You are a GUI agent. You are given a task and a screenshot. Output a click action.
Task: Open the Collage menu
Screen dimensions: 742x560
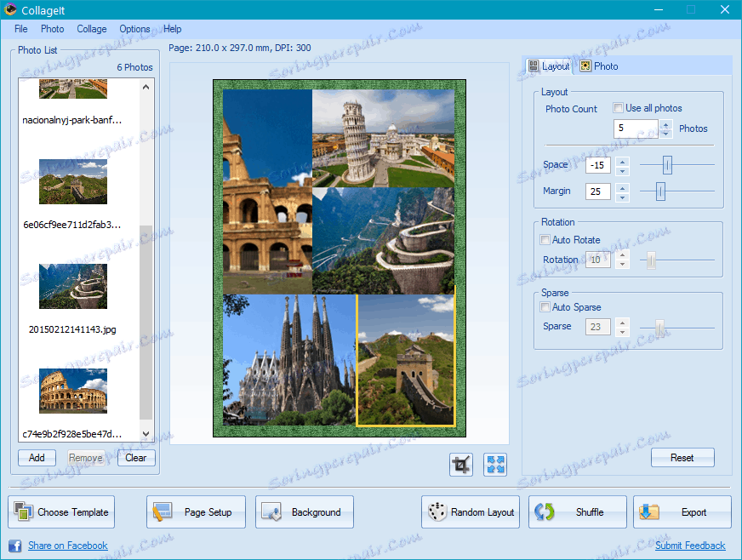(92, 29)
